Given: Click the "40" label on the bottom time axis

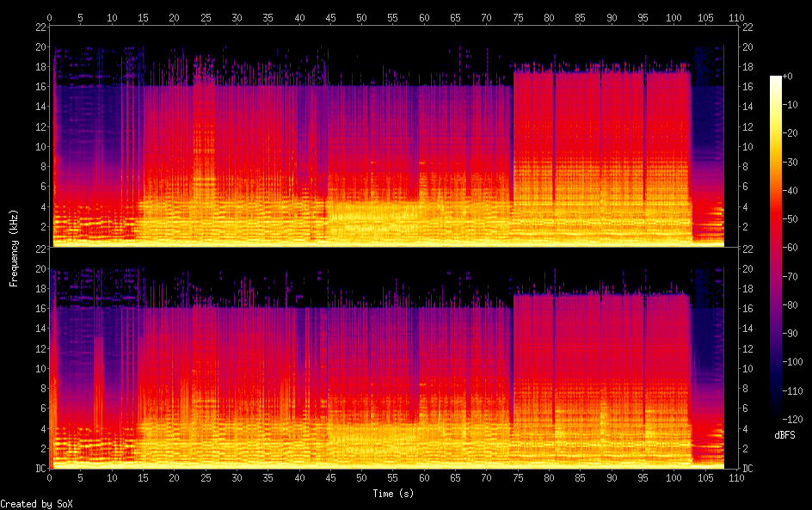Looking at the screenshot, I should (299, 478).
